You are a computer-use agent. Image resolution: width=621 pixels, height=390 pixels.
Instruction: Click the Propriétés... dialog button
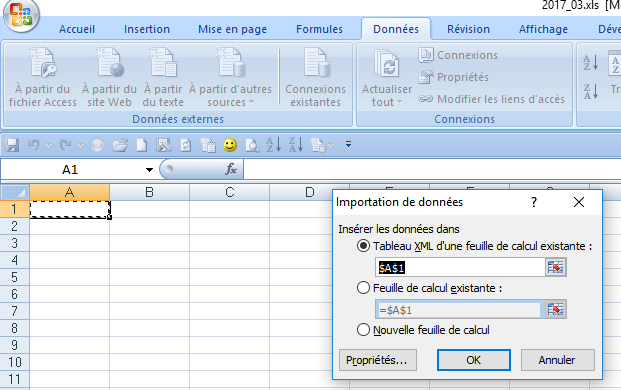(378, 360)
